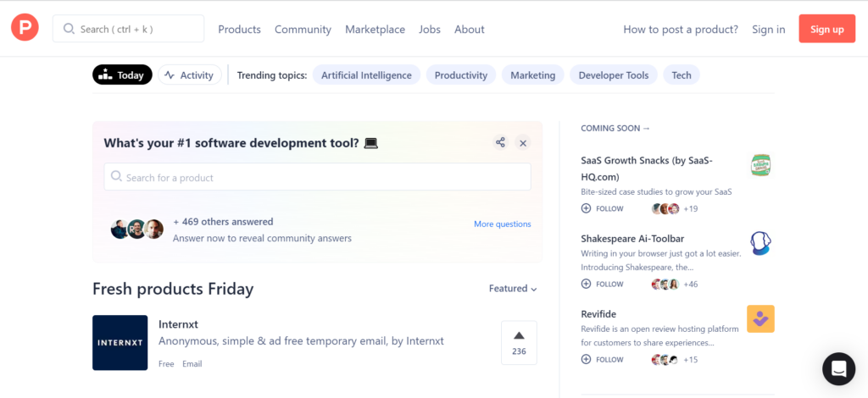Click the Free tag under Internxt

pyautogui.click(x=166, y=364)
